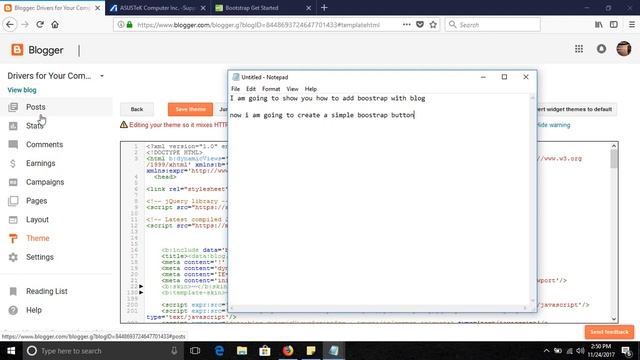Click the code editor scrollbar thumb
Screen dimensions: 640x360
[x=614, y=159]
